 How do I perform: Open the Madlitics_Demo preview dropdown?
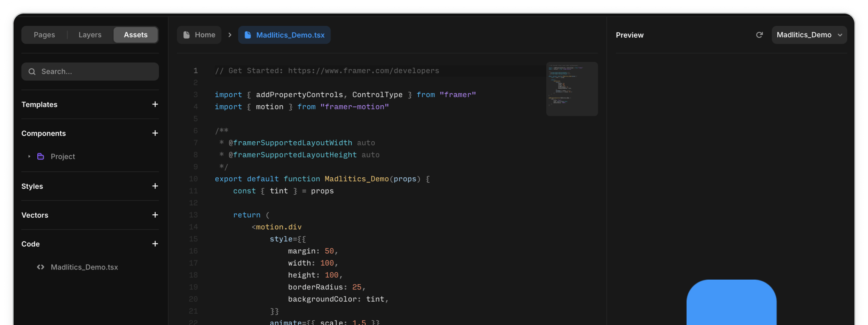point(809,35)
